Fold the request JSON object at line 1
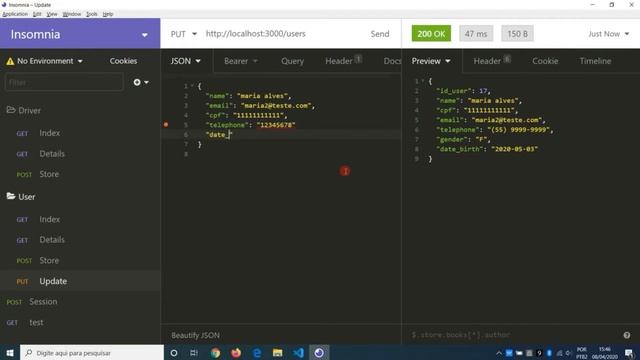The height and width of the screenshot is (360, 640). [192, 86]
